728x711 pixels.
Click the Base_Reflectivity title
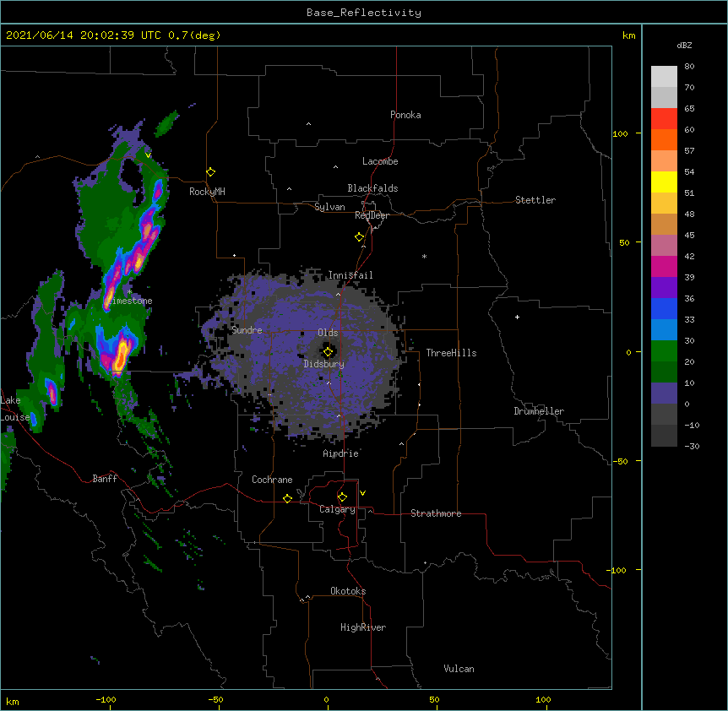point(364,13)
